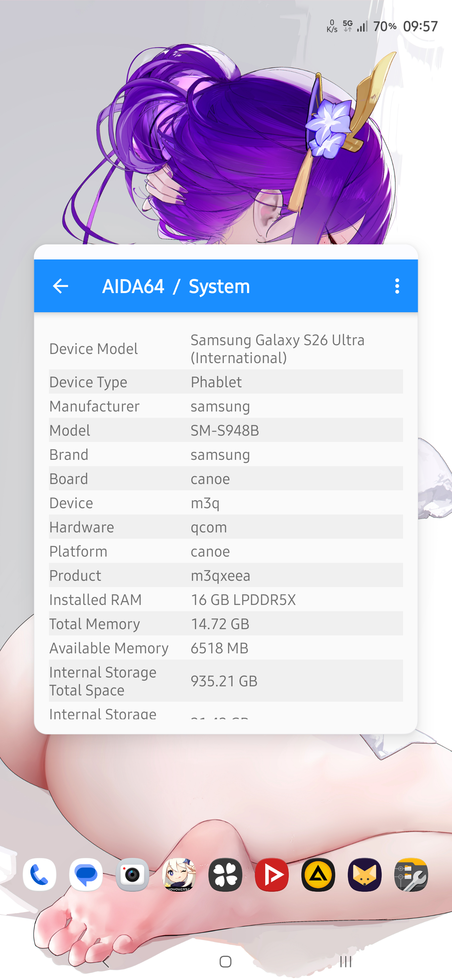Launch the fox icon app
The width and height of the screenshot is (452, 980).
tap(364, 875)
